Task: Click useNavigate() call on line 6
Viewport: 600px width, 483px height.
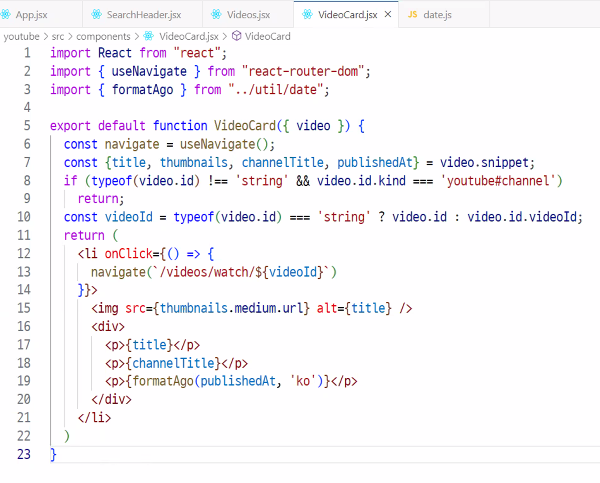Action: (224, 144)
